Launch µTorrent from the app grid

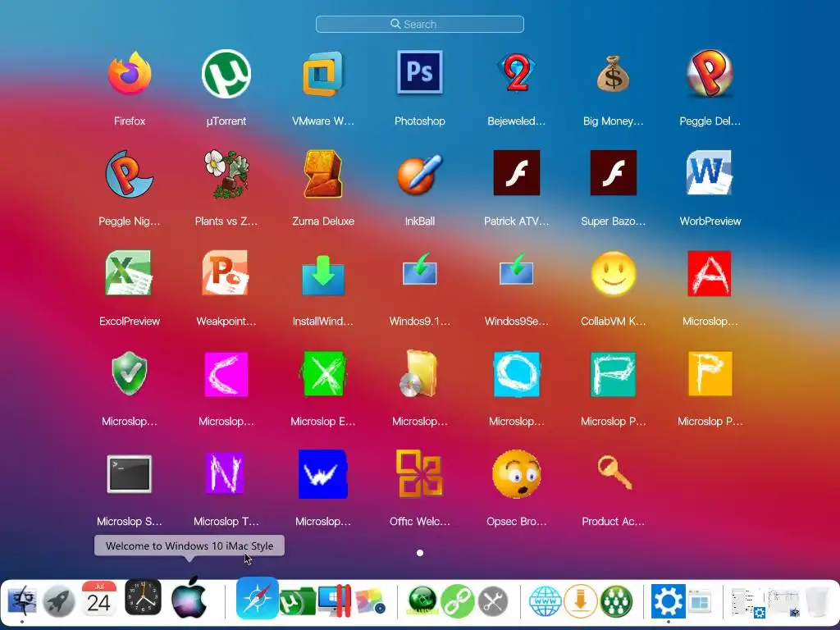click(226, 73)
